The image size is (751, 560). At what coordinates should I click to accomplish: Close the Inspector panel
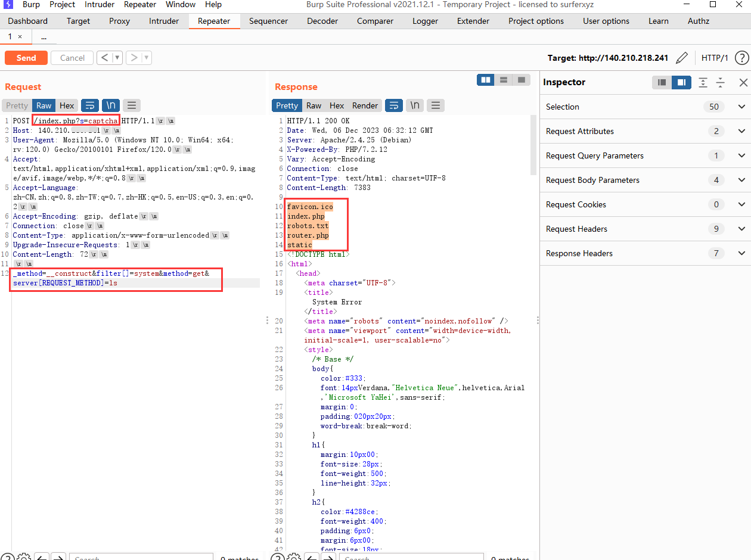[x=743, y=82]
